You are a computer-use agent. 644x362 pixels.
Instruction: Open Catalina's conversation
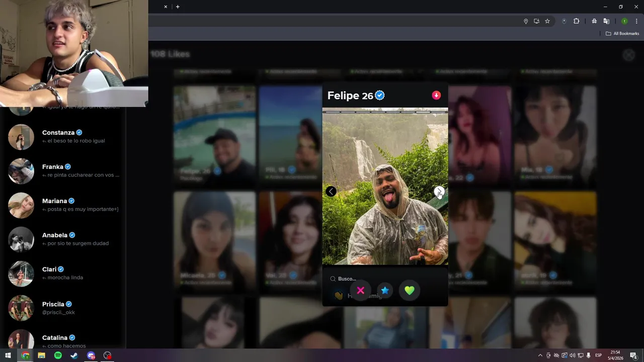(x=63, y=340)
